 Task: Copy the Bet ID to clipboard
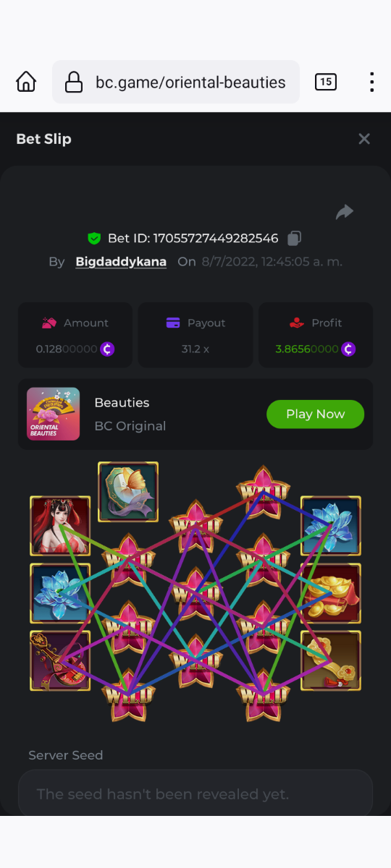[x=294, y=238]
